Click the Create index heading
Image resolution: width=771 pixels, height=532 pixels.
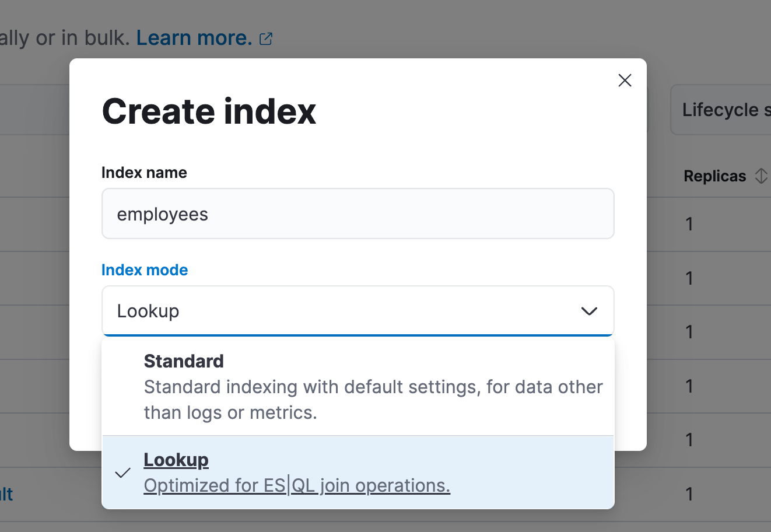pos(209,111)
